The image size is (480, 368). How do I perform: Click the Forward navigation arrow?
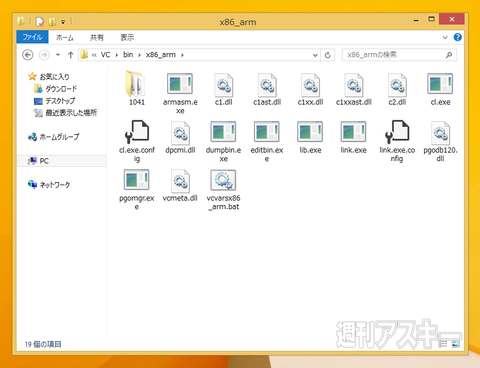44,55
